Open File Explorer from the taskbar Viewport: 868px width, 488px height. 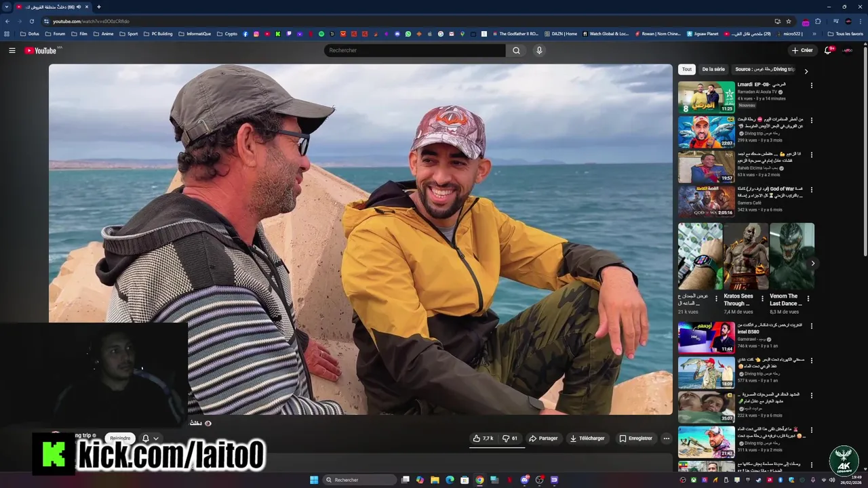click(435, 480)
